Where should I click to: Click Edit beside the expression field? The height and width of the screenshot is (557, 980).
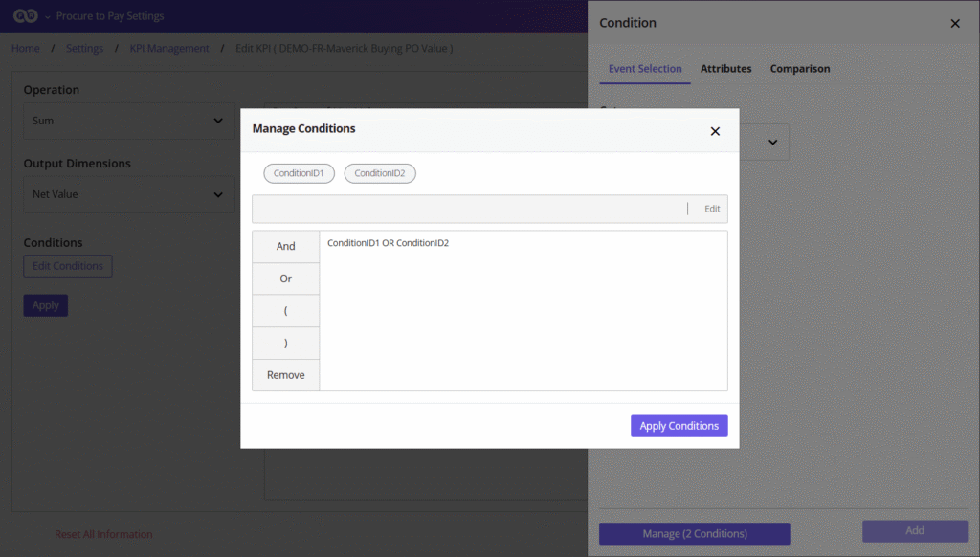(x=712, y=209)
